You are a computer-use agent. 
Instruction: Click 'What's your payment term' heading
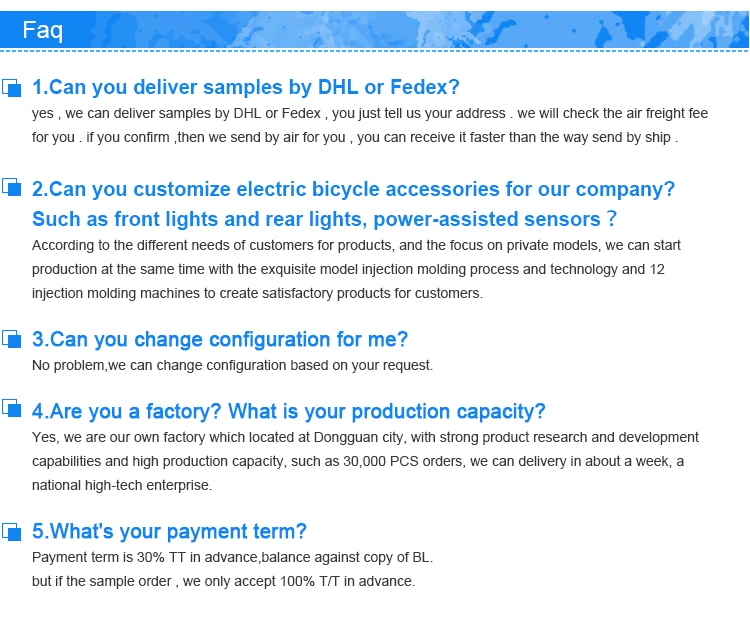[x=169, y=532]
